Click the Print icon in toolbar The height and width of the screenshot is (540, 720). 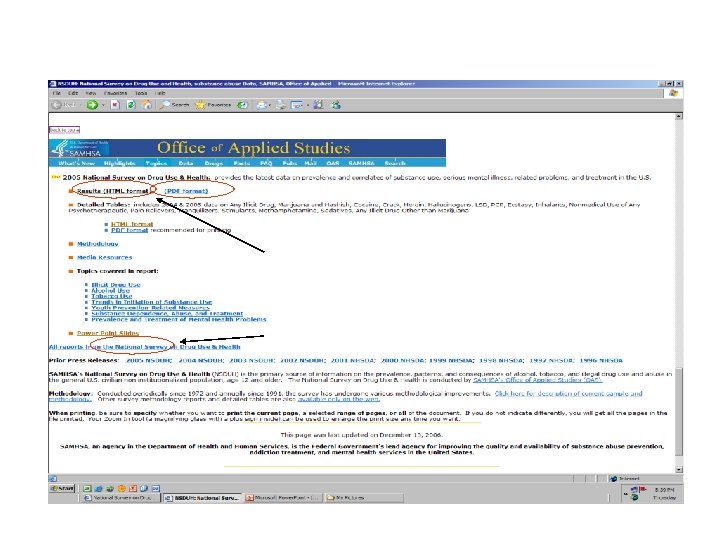point(281,105)
